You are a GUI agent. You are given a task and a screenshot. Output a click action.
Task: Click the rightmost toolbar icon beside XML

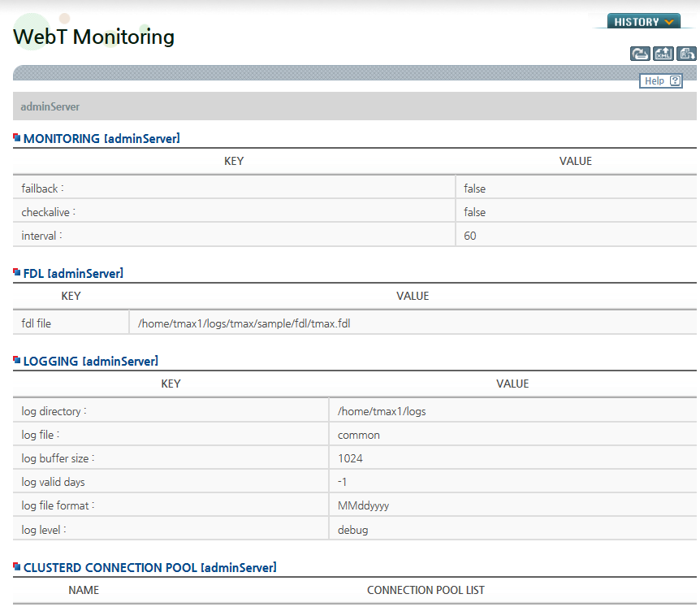[687, 54]
